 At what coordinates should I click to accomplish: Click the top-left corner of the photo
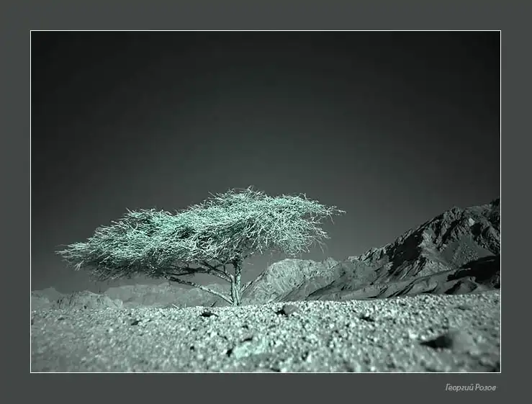pyautogui.click(x=33, y=33)
